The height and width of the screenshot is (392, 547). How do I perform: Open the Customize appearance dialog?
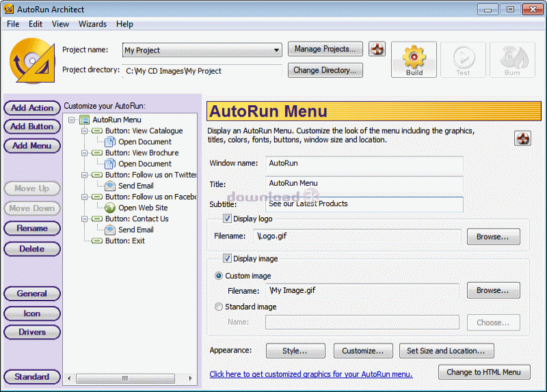[363, 351]
